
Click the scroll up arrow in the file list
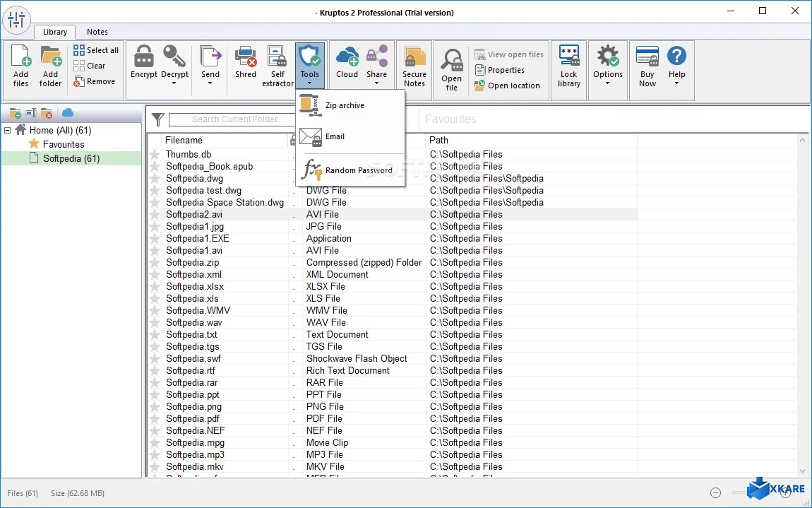pyautogui.click(x=803, y=140)
